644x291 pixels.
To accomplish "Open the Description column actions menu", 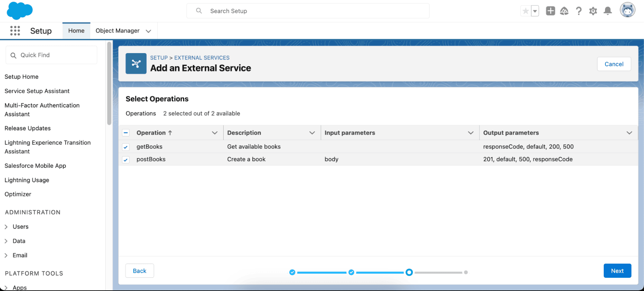I will point(312,133).
